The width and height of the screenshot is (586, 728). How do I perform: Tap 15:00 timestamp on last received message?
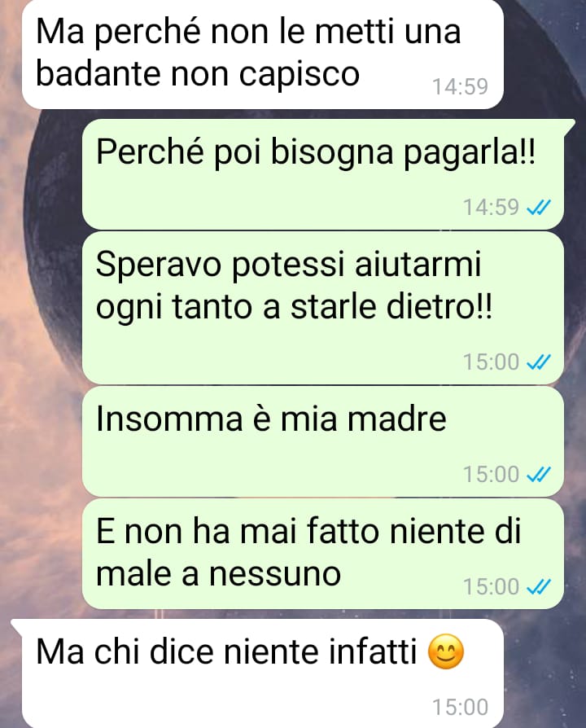(x=461, y=708)
